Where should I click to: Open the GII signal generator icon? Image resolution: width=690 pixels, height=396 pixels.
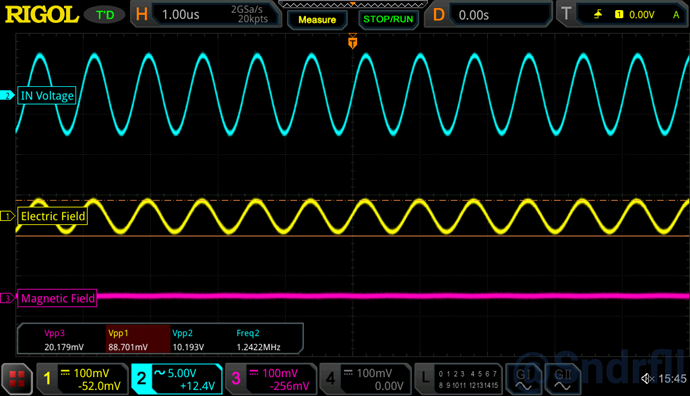coord(562,379)
